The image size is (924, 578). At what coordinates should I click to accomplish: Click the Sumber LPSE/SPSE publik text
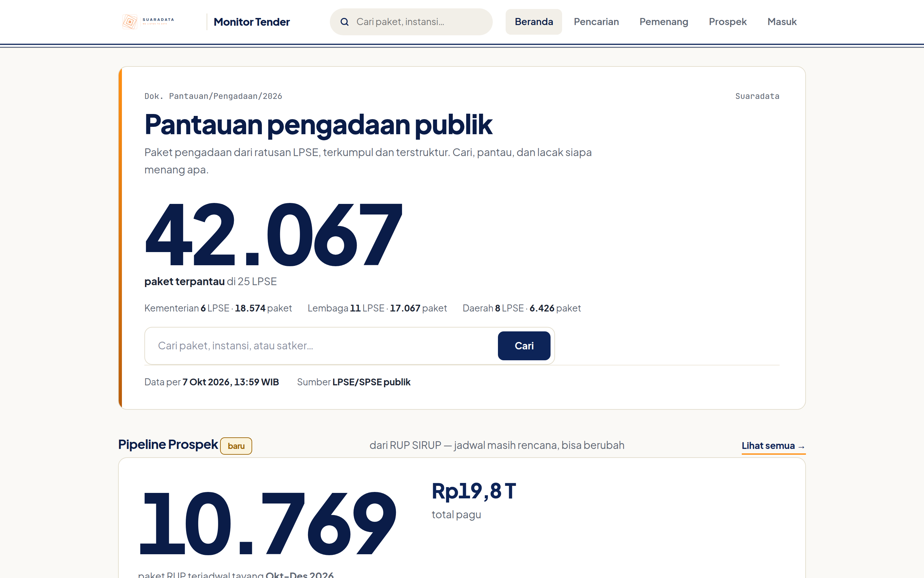point(354,382)
